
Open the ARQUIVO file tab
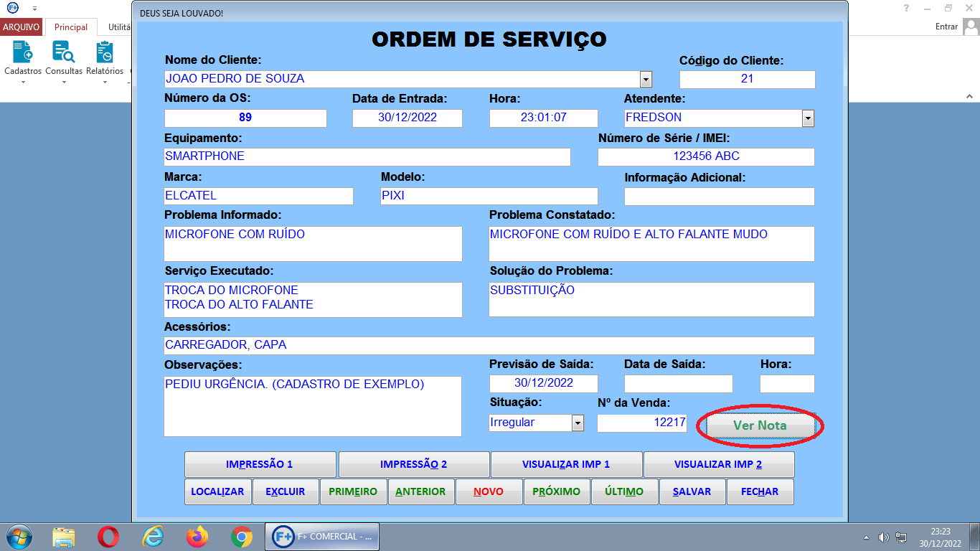point(22,27)
